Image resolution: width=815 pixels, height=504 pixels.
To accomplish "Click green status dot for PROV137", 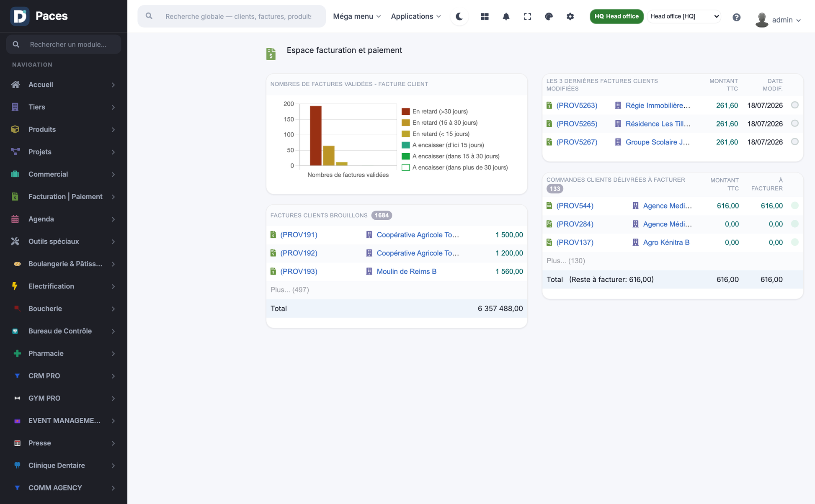I will 795,242.
